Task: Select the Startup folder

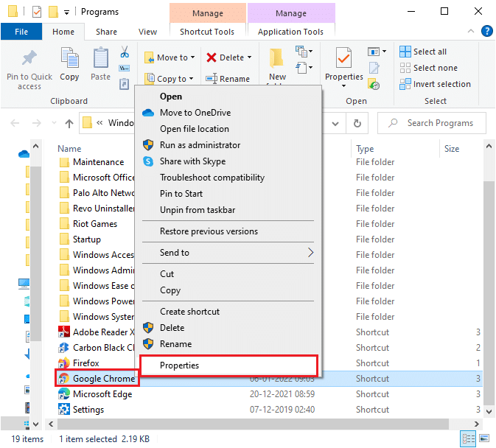Action: [x=80, y=239]
